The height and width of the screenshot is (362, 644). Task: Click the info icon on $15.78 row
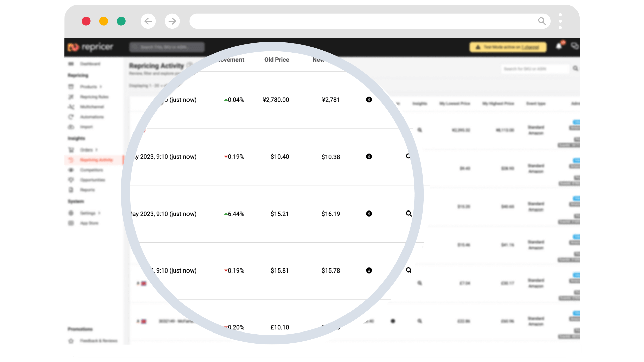tap(369, 270)
